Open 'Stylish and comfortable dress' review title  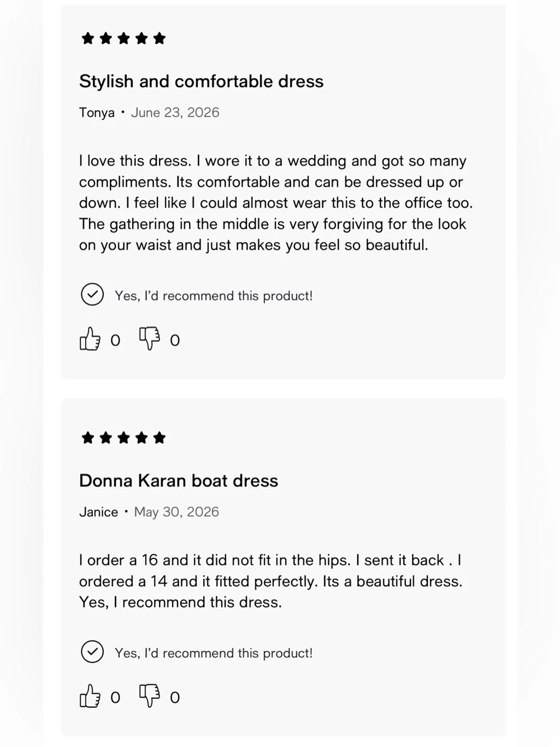[201, 81]
